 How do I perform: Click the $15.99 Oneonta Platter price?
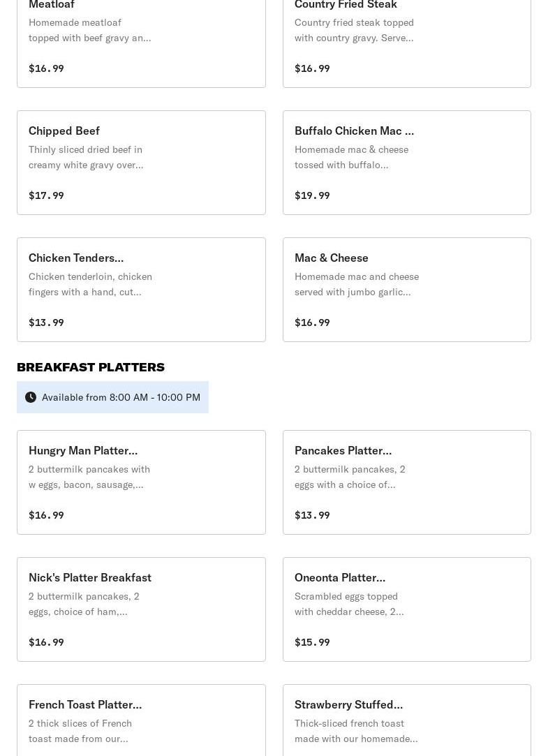coord(312,642)
